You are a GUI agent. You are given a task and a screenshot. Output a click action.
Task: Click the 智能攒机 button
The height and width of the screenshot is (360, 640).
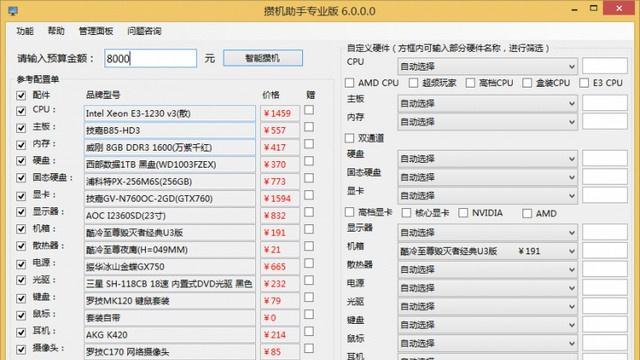(263, 58)
